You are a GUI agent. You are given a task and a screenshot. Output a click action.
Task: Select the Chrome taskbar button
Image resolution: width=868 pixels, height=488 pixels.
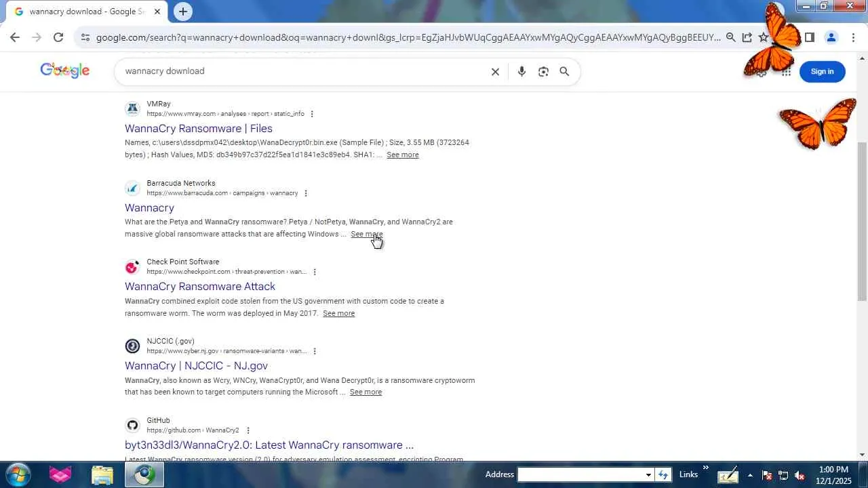(x=144, y=475)
